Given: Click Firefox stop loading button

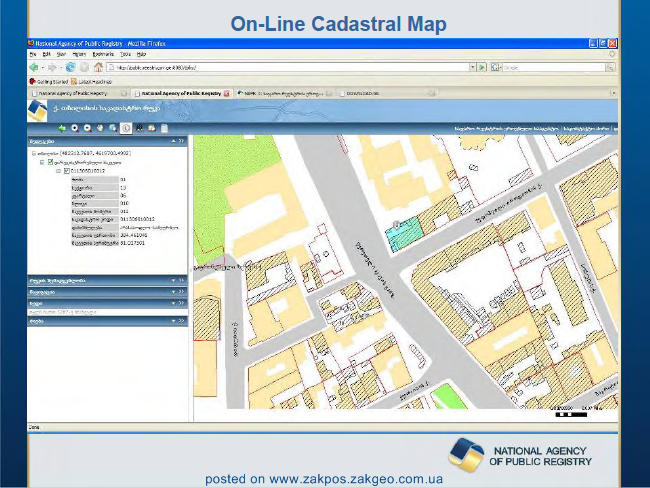Looking at the screenshot, I should click(x=84, y=67).
